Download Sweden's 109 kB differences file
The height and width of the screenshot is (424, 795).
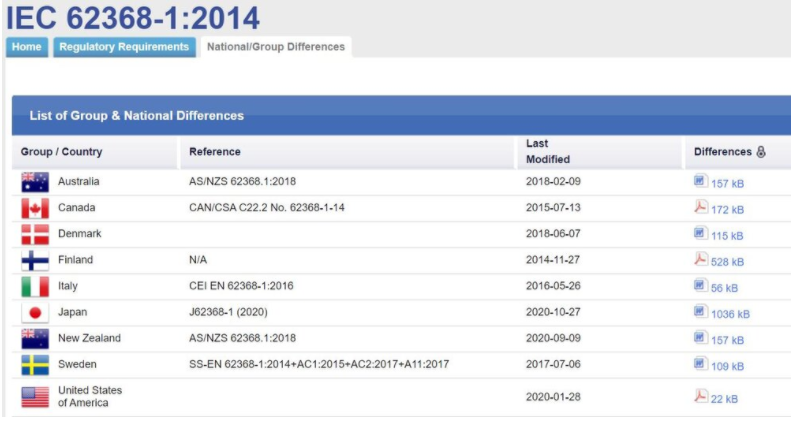pyautogui.click(x=727, y=366)
